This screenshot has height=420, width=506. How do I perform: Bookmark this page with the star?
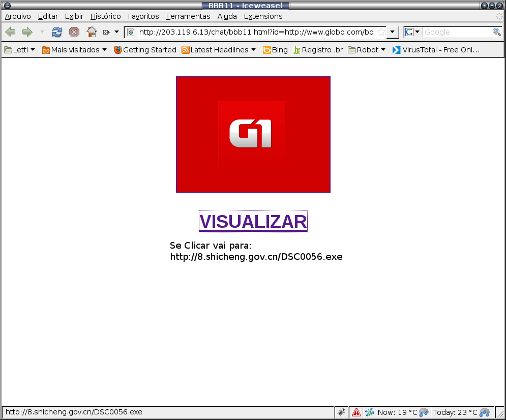381,32
